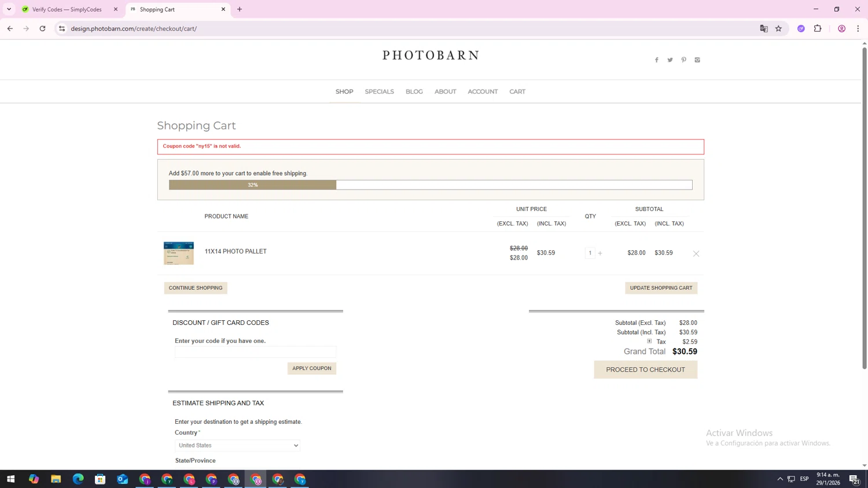Expand the Tax breakdown plus icon
Viewport: 868px width, 488px height.
649,341
